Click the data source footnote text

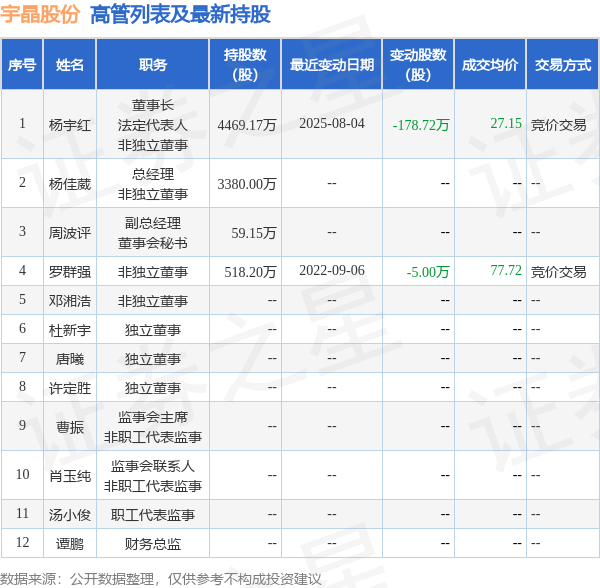(161, 579)
